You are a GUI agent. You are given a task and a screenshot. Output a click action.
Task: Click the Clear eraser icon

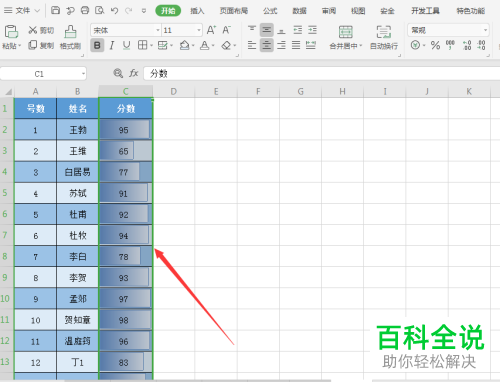(226, 45)
